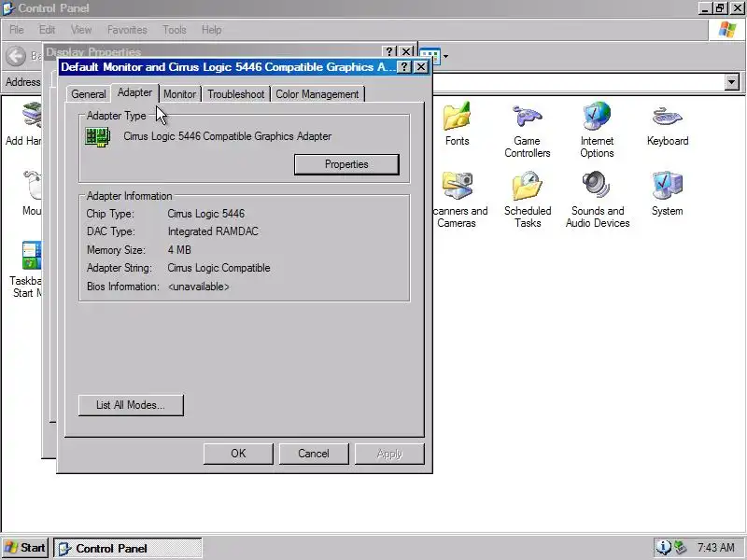Click the Mouse control panel icon
This screenshot has height=560, width=747.
(x=33, y=185)
